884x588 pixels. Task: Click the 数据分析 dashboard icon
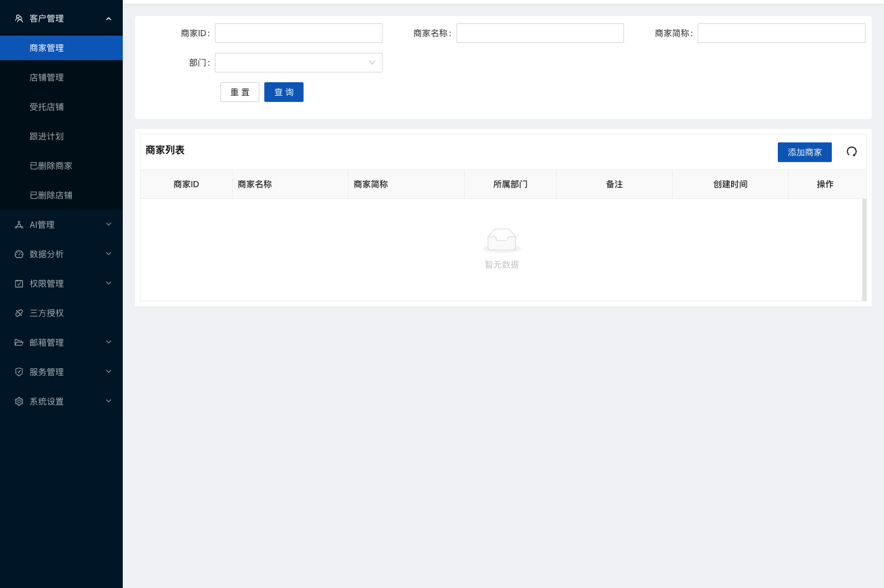pyautogui.click(x=19, y=254)
